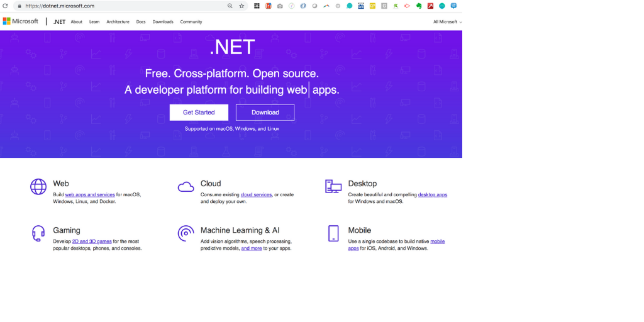644x322 pixels.
Task: Reload the page with the refresh icon
Action: pos(5,6)
